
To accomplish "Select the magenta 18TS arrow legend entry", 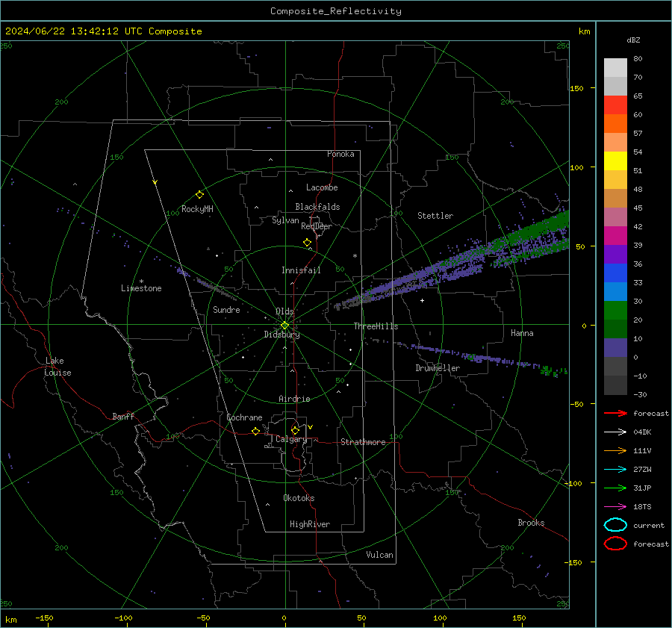I will 615,507.
